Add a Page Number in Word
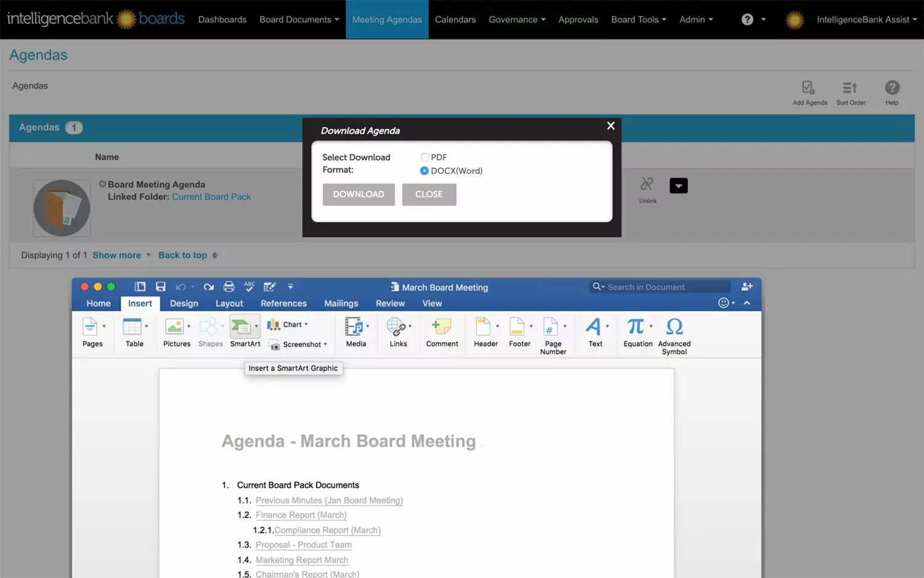The height and width of the screenshot is (578, 924). click(553, 336)
